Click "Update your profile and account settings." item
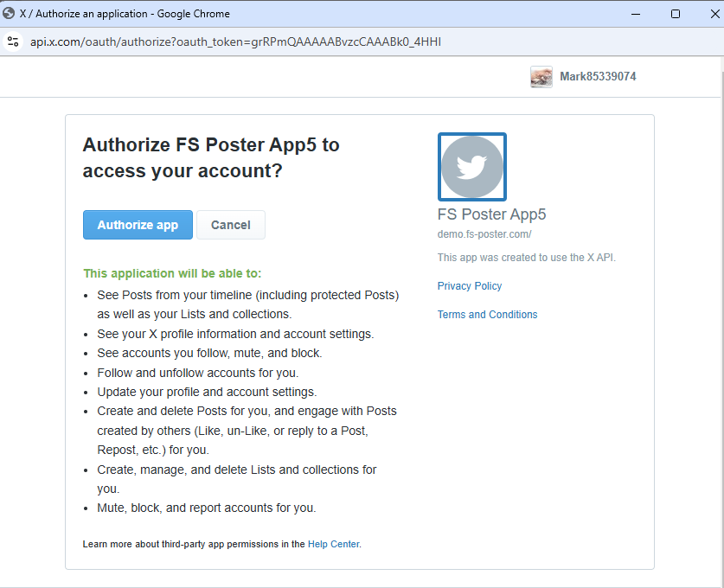The height and width of the screenshot is (588, 724). click(207, 393)
